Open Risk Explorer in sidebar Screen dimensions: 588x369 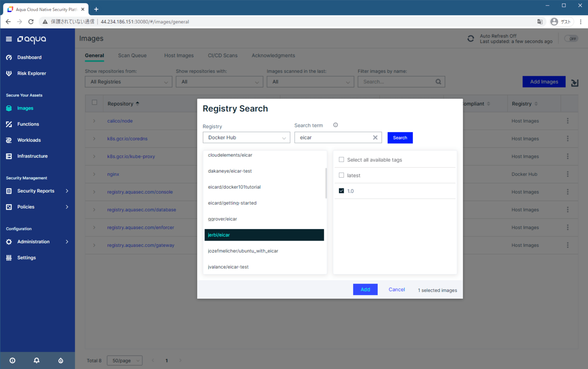point(32,73)
